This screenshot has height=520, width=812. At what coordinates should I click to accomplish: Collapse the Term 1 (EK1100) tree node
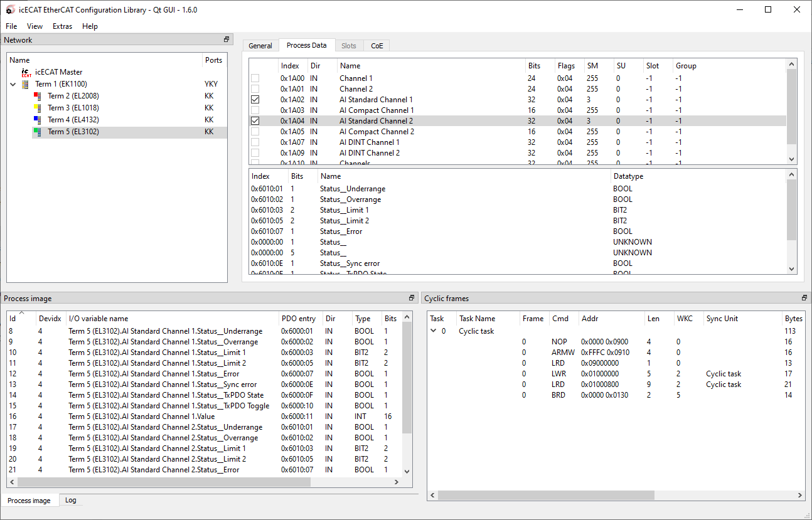(13, 84)
